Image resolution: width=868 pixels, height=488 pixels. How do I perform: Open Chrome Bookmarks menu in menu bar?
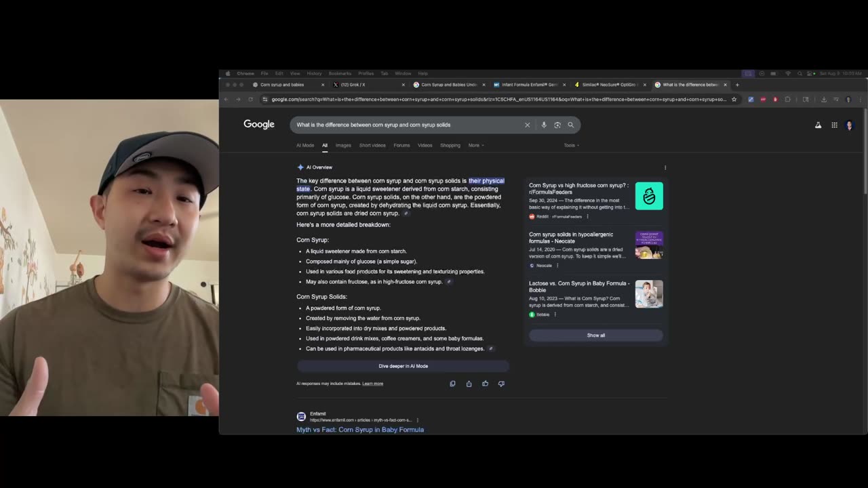(x=340, y=73)
